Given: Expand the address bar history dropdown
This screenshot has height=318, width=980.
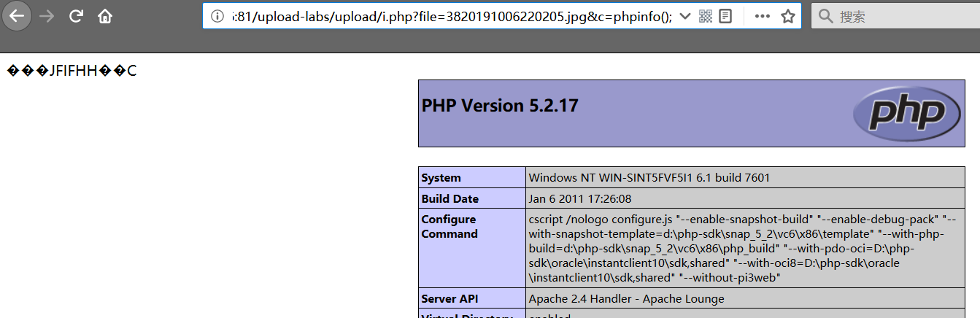Looking at the screenshot, I should tap(684, 16).
